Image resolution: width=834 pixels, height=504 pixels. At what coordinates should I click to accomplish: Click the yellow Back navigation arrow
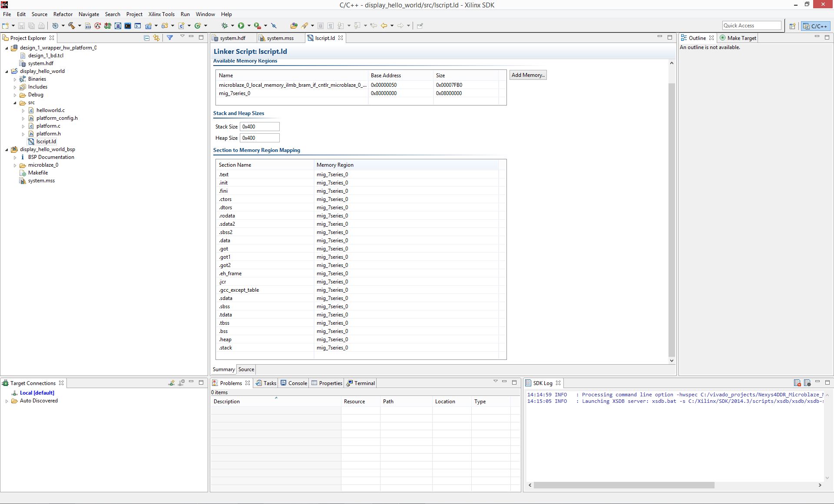point(384,26)
